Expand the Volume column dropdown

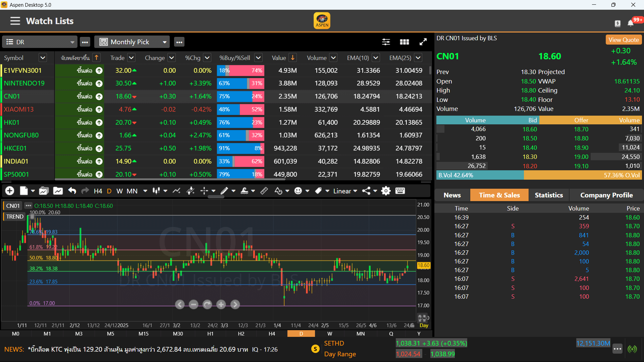click(333, 58)
